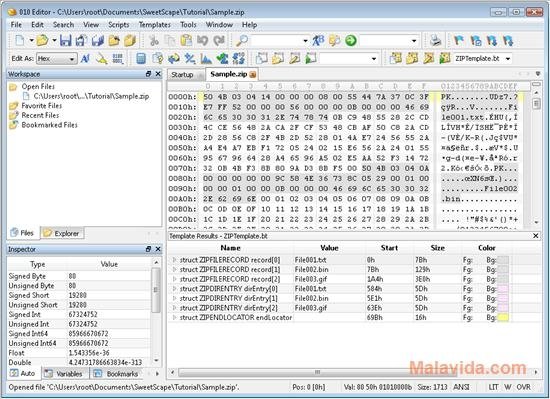
Task: Open the Edit As Hex dropdown
Action: [x=56, y=59]
